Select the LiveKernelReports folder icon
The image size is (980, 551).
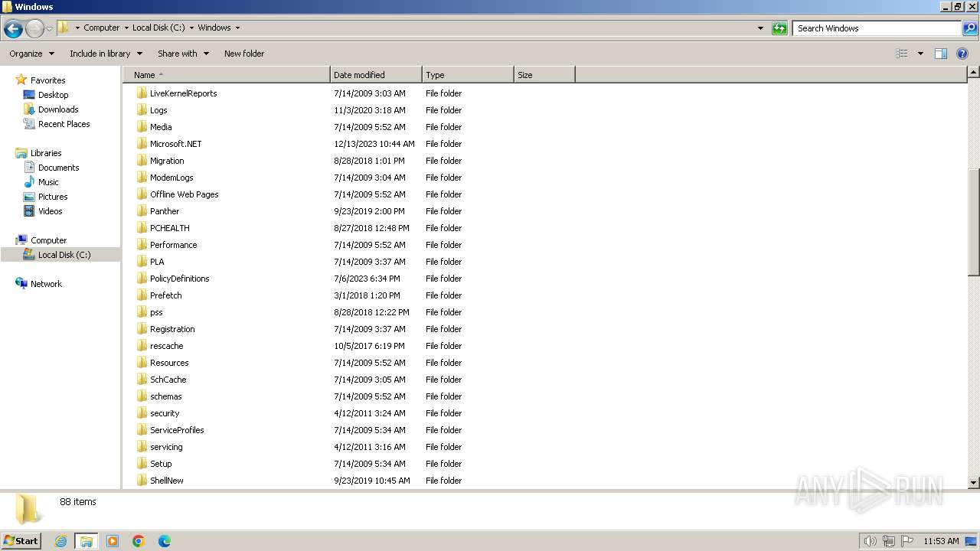click(142, 93)
